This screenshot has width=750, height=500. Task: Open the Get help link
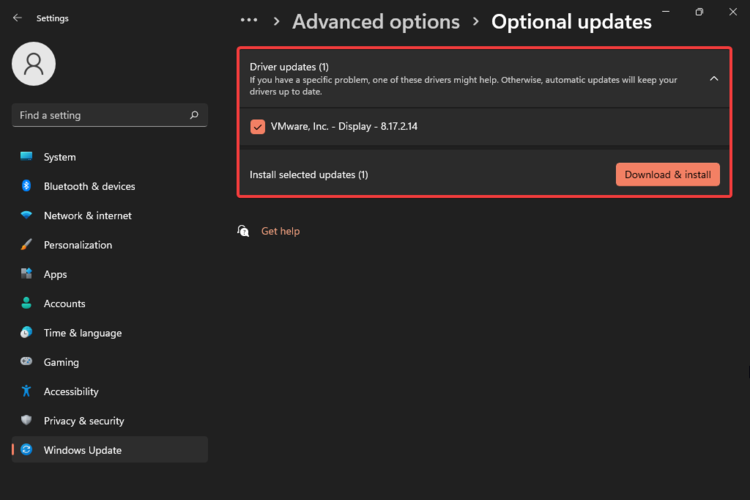[280, 231]
